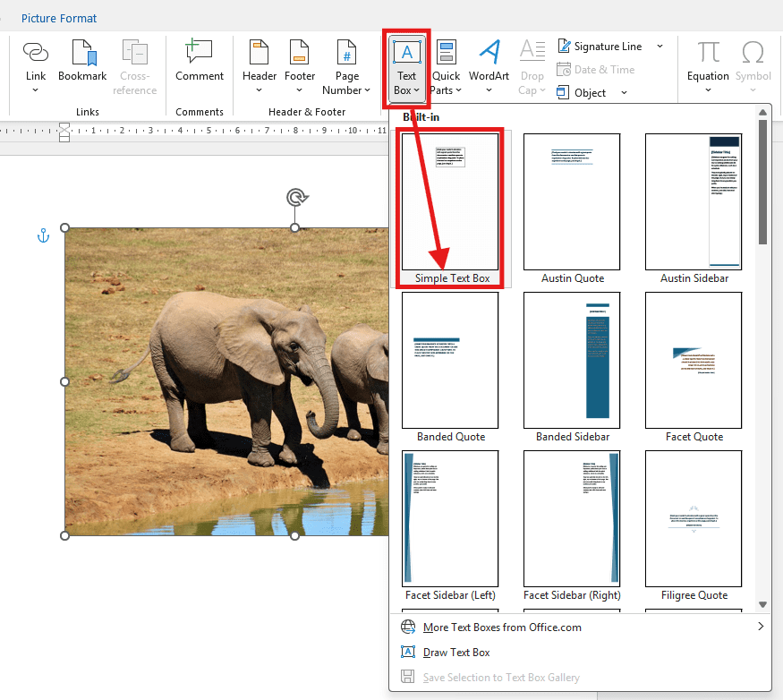Switch to the Picture Format tab
This screenshot has width=783, height=700.
pyautogui.click(x=59, y=18)
